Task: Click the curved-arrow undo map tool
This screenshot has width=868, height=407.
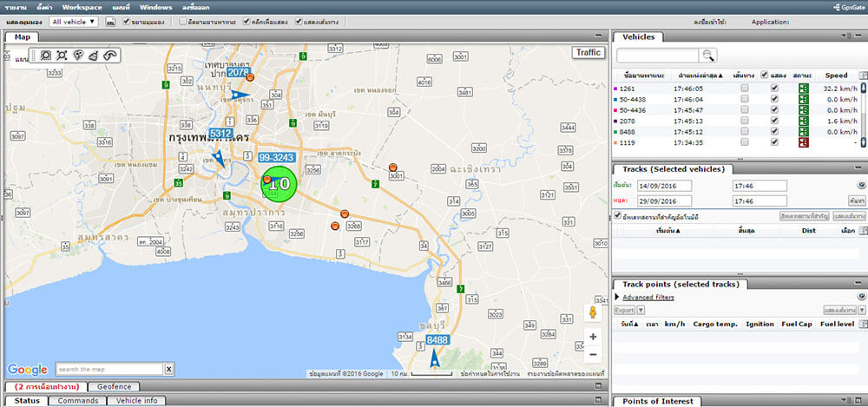Action: (111, 56)
